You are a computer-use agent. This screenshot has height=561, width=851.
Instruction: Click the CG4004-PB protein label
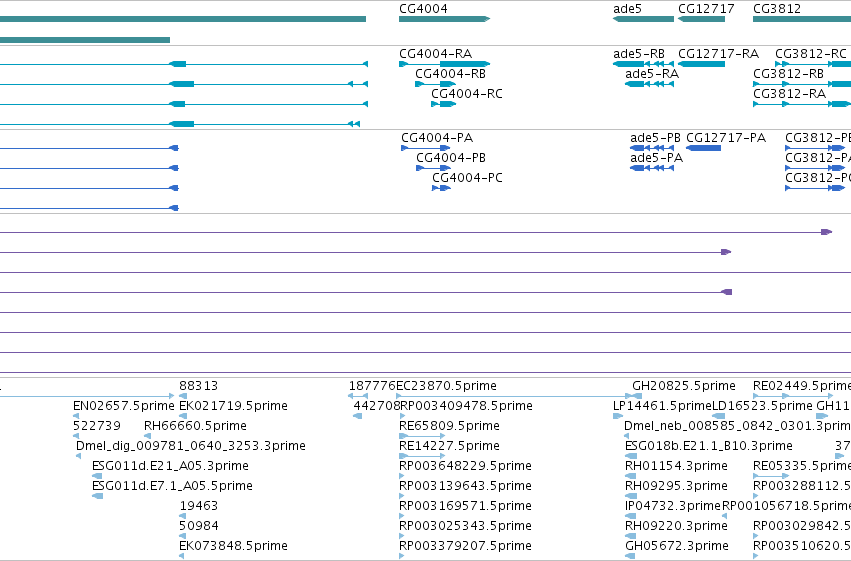point(451,158)
